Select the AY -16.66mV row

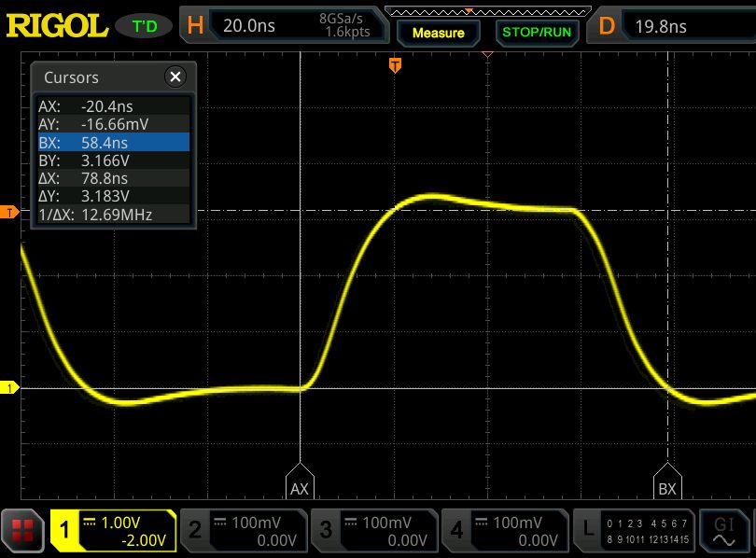pos(114,124)
